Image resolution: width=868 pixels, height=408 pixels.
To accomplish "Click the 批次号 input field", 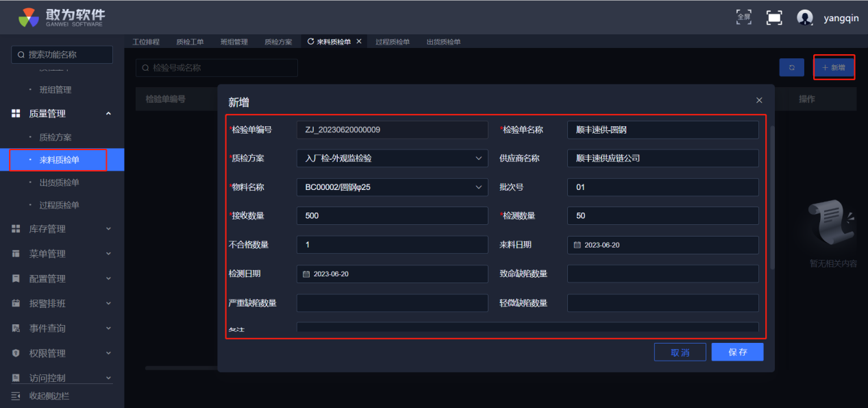I will point(663,187).
